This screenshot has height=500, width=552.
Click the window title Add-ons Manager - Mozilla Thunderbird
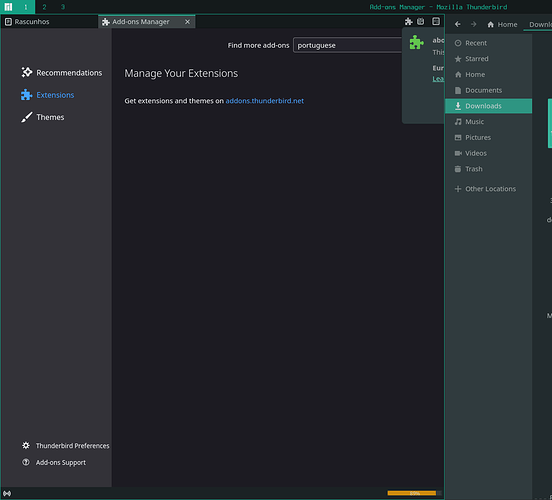tap(438, 7)
